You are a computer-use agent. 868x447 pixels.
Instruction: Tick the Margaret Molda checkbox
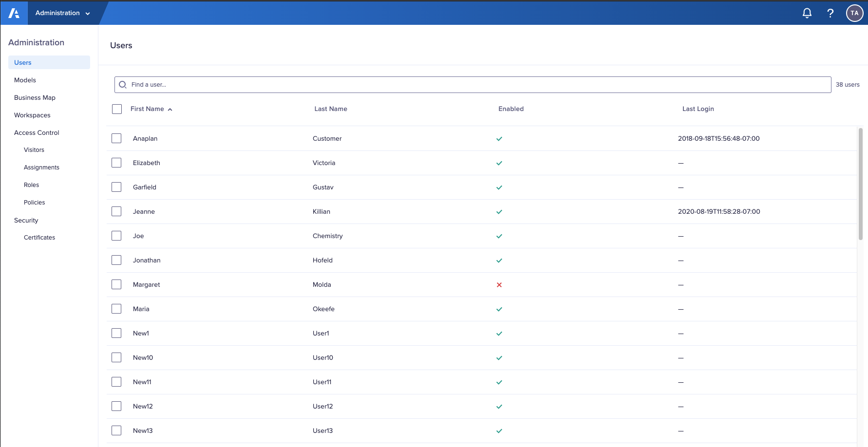[116, 284]
